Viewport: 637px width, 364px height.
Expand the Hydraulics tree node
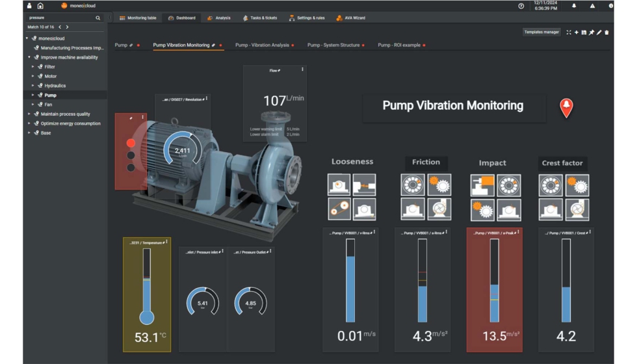pos(33,86)
